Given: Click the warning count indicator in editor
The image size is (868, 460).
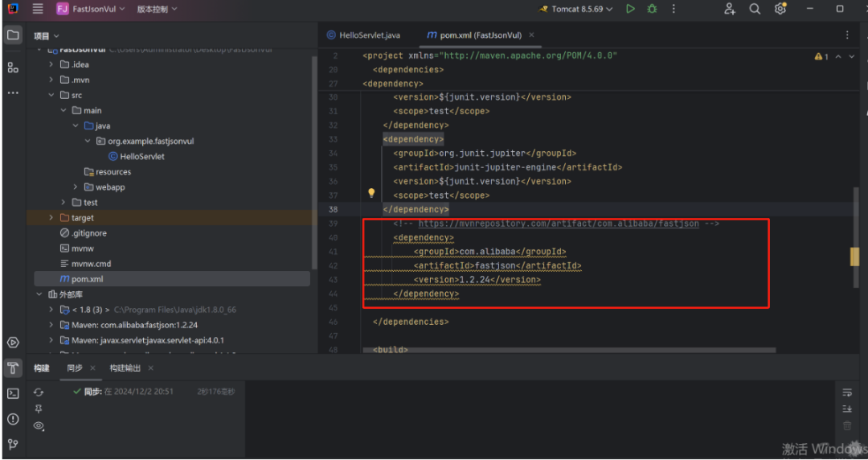Looking at the screenshot, I should coord(821,56).
